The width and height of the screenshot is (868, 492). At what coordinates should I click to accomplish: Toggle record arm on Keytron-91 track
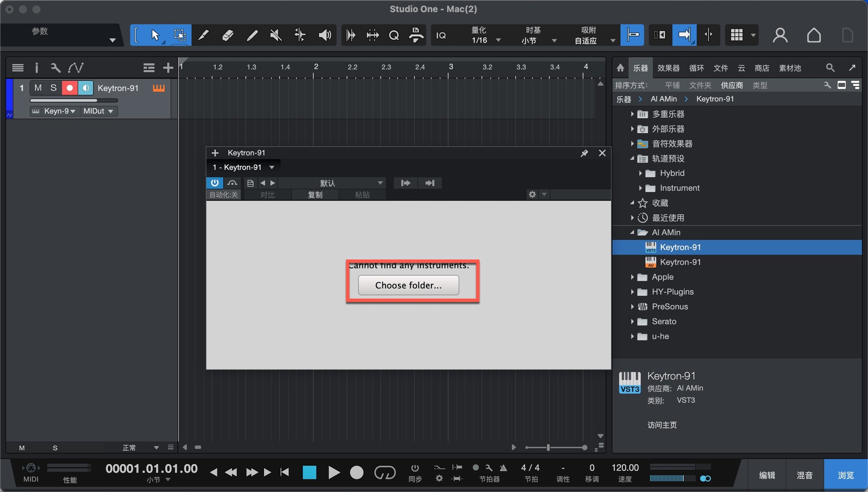pos(70,88)
